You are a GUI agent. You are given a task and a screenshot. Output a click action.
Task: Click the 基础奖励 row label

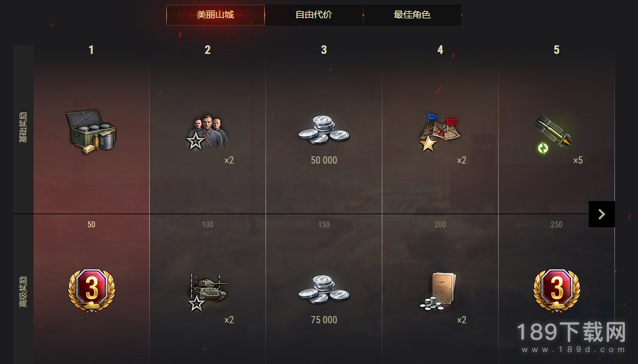pyautogui.click(x=23, y=127)
